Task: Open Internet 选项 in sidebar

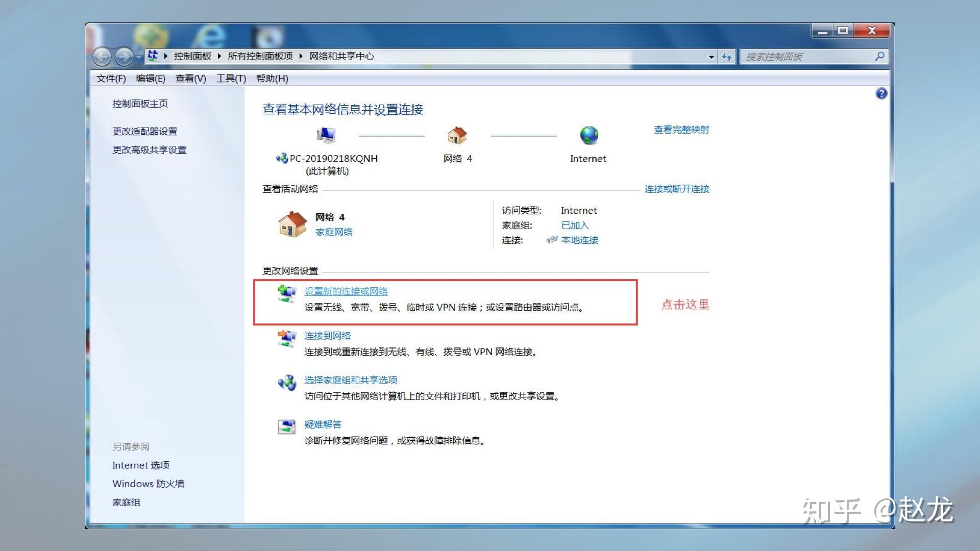Action: tap(141, 465)
